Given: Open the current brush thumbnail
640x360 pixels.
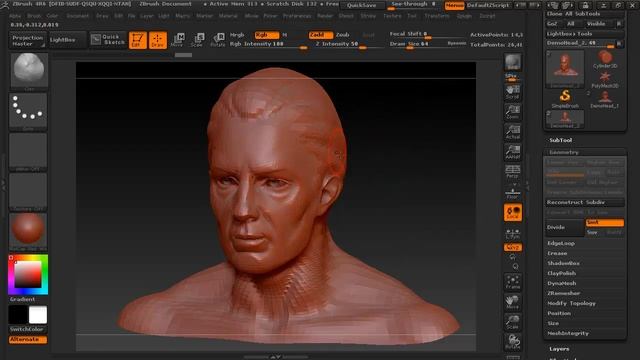Looking at the screenshot, I should [x=28, y=70].
